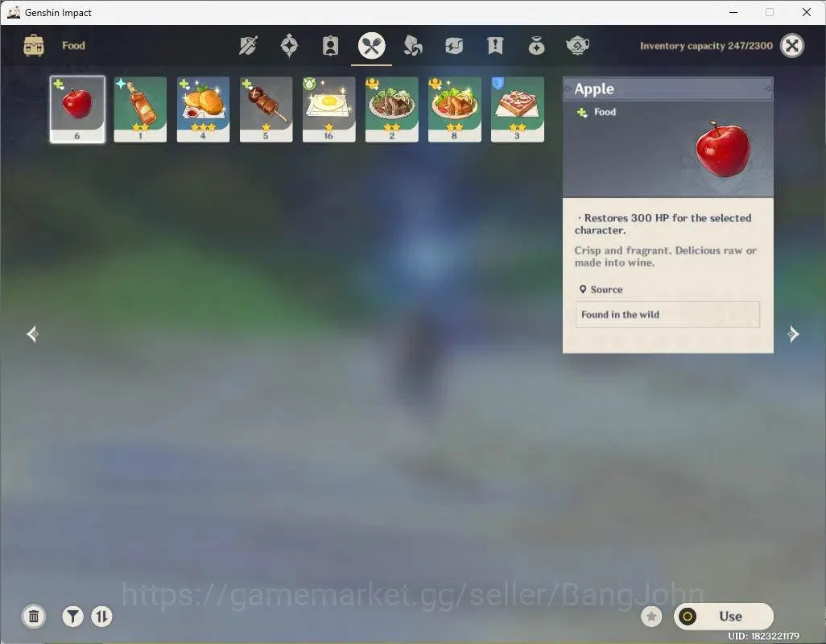Click the 'Inventory capacity 247/2300' text

click(706, 46)
